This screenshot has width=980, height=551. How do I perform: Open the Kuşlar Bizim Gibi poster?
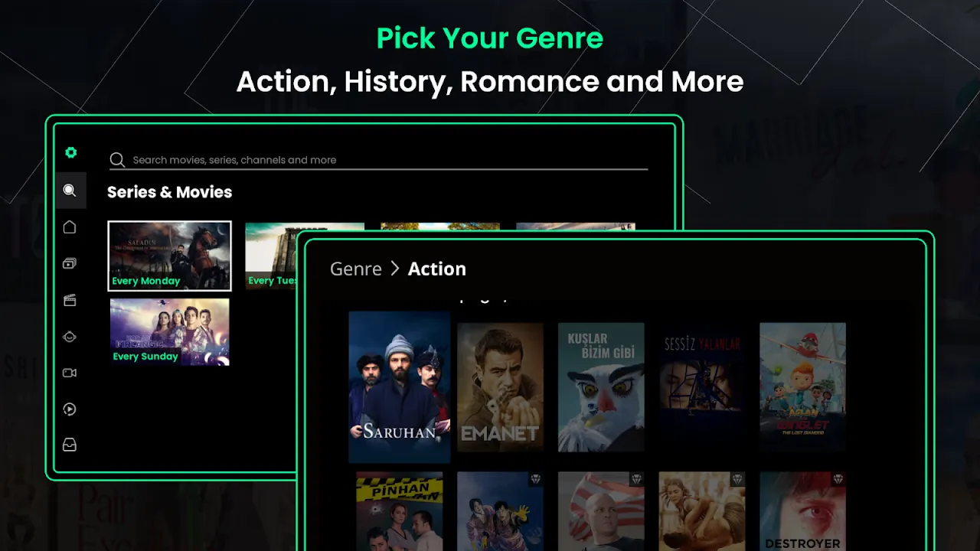click(601, 386)
